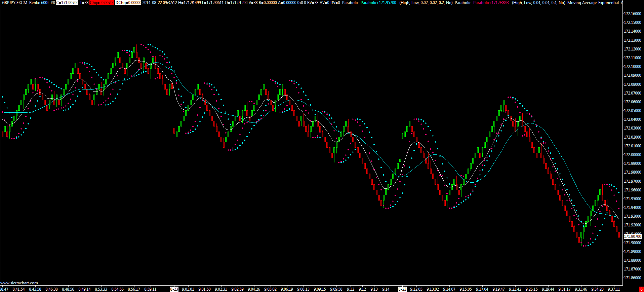Click the 8:41:54 time axis label

(x=19, y=289)
